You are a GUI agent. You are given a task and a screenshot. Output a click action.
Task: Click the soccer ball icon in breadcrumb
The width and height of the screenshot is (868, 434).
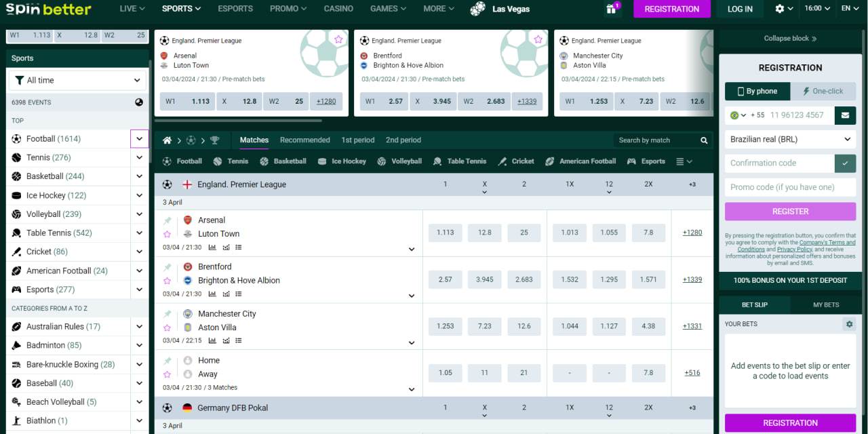(191, 140)
